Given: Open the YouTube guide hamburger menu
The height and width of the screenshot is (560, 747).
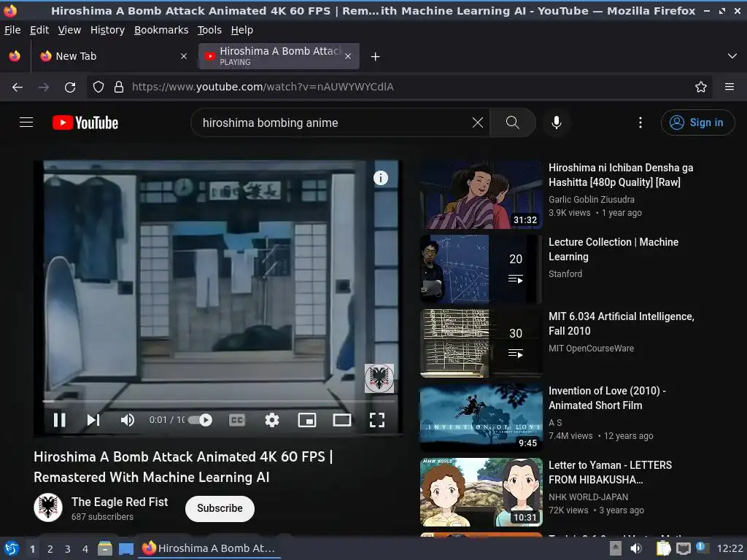Looking at the screenshot, I should coord(26,122).
